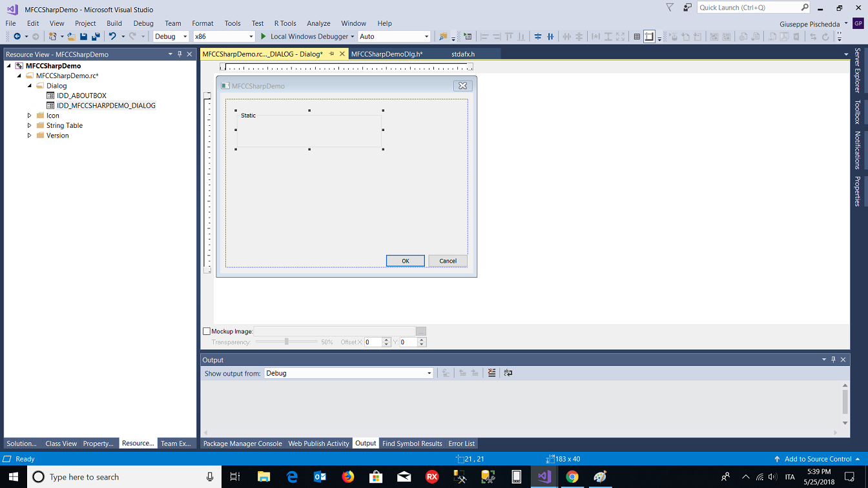The height and width of the screenshot is (488, 868).
Task: Click the OK button in the dialog design
Action: (406, 261)
